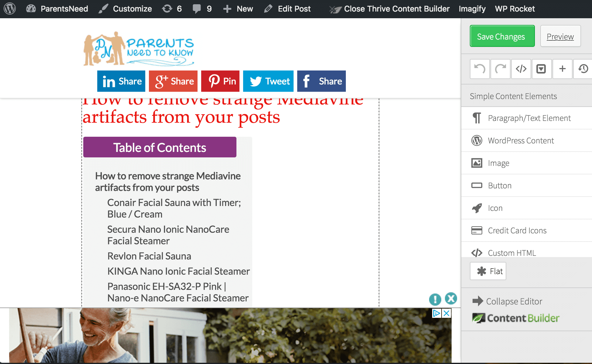Jump to Panasonic EH-SA32-P Pink entry

178,292
